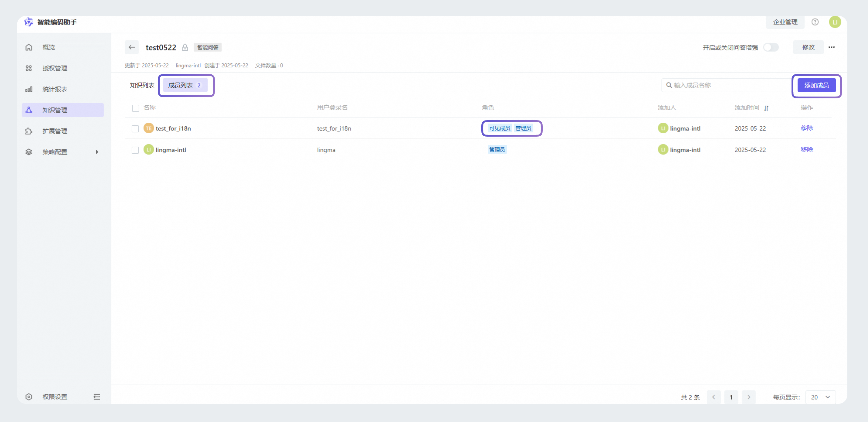This screenshot has width=868, height=422.
Task: Click the user avatar in top right
Action: click(835, 22)
